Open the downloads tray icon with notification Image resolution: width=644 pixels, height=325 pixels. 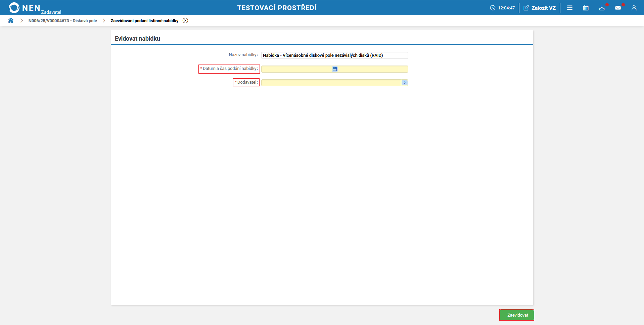tap(602, 8)
